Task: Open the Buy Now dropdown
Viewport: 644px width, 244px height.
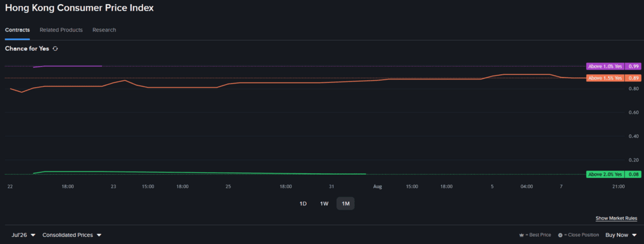Action: [x=621, y=235]
